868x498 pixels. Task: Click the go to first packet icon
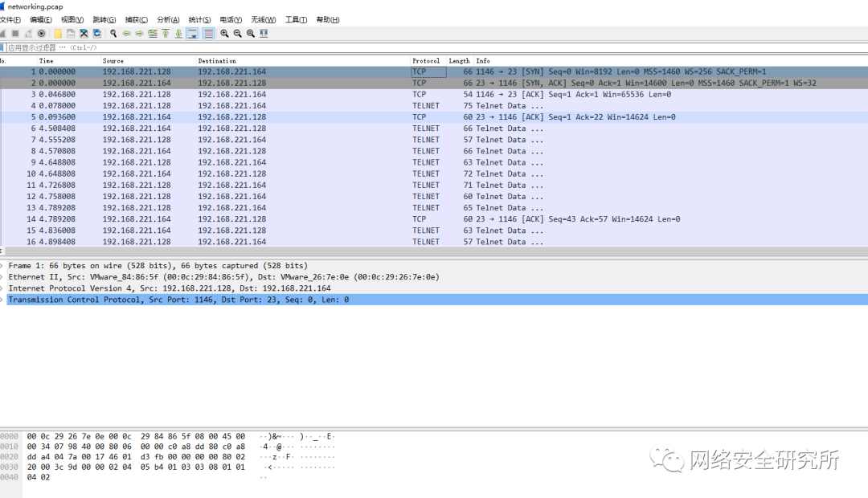point(166,33)
